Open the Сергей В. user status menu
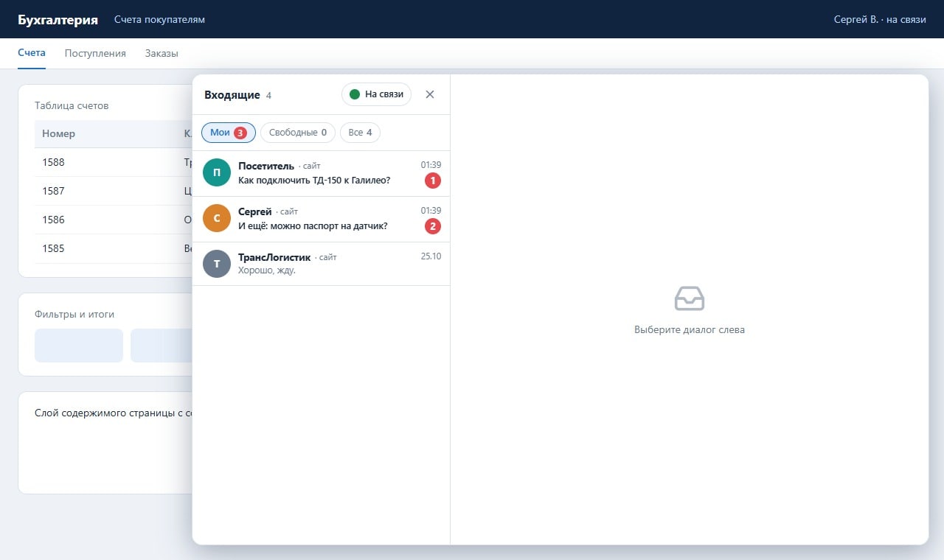This screenshot has width=944, height=560. coord(880,20)
